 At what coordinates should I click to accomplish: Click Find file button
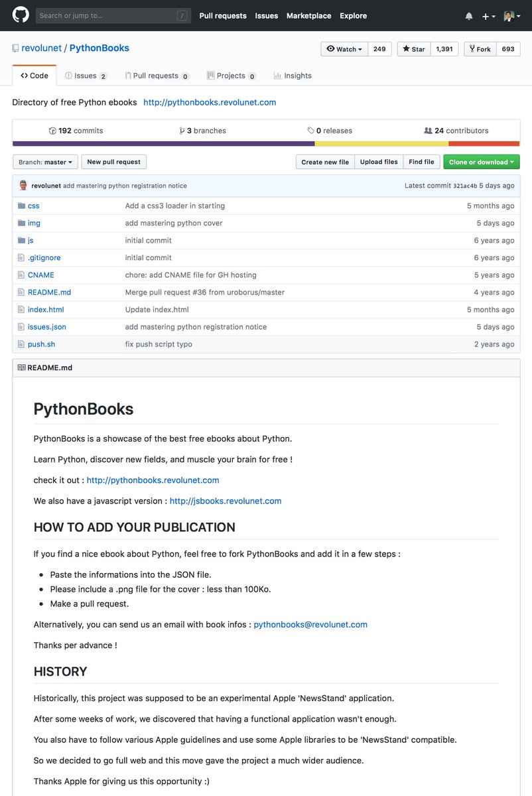[x=421, y=162]
